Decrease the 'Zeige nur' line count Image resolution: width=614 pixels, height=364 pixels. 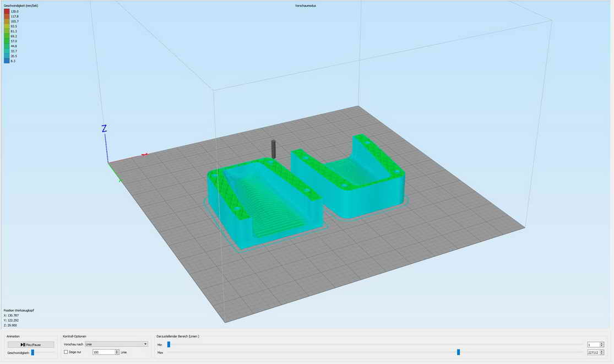pos(117,354)
